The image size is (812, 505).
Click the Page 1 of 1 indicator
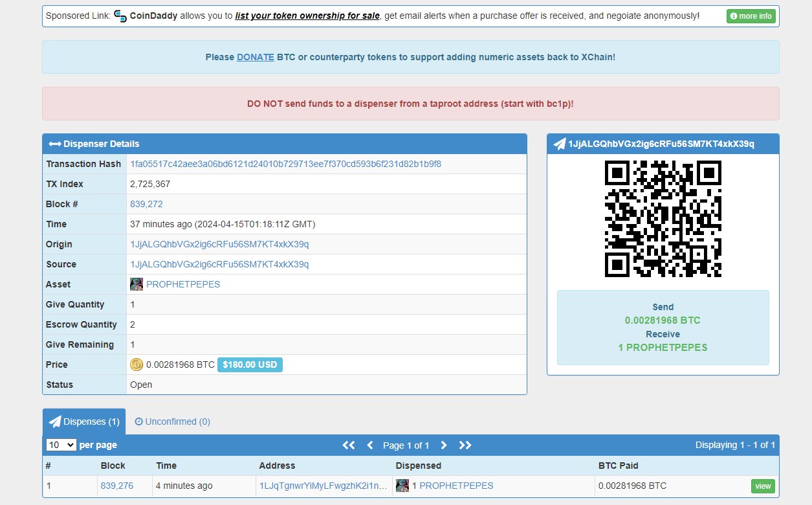406,445
